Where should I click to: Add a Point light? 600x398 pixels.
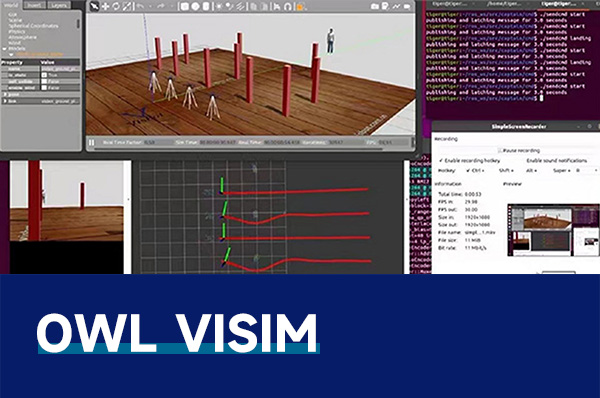[x=219, y=6]
